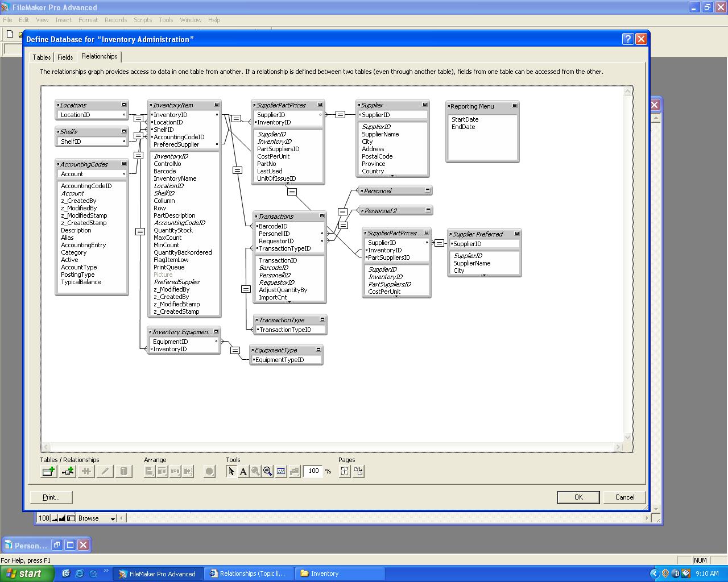Image resolution: width=728 pixels, height=582 pixels.
Task: Click the Add Relationship icon
Action: tap(68, 471)
